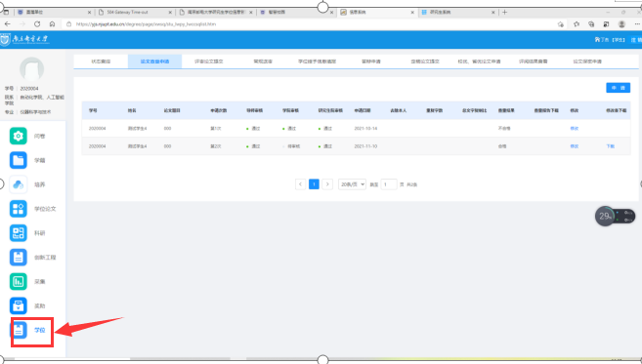Image resolution: width=642 pixels, height=364 pixels.
Task: Click the 第2次 application count cell
Action: click(215, 146)
